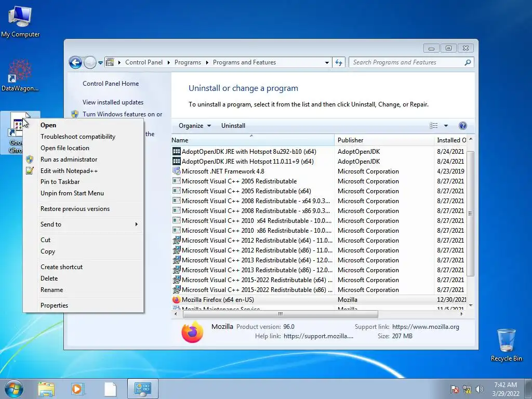Open Control Panel Home link

pos(111,84)
